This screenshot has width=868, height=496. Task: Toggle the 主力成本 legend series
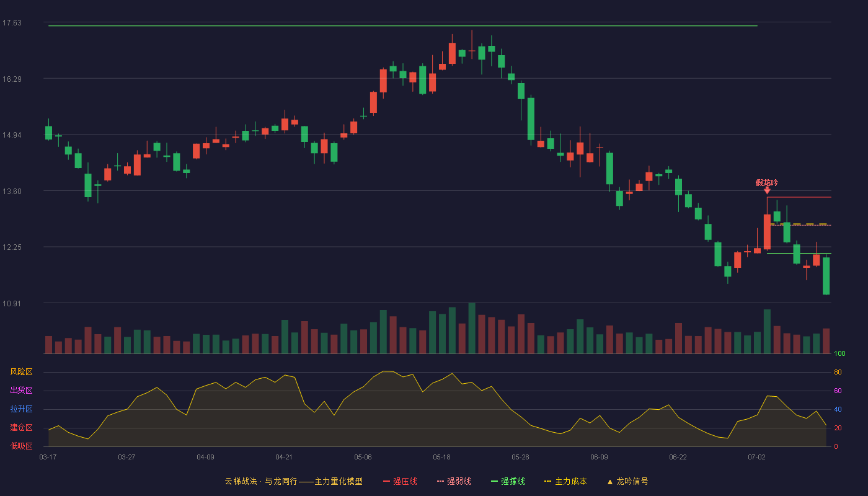(x=565, y=482)
